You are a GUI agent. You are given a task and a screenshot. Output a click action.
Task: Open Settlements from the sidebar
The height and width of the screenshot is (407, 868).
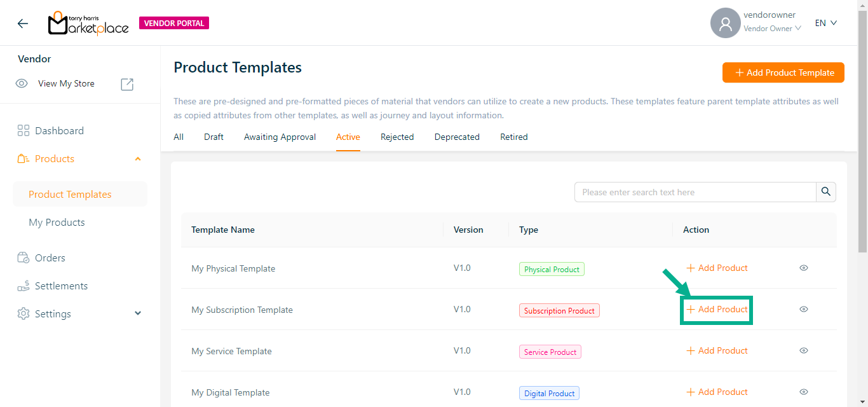tap(61, 286)
